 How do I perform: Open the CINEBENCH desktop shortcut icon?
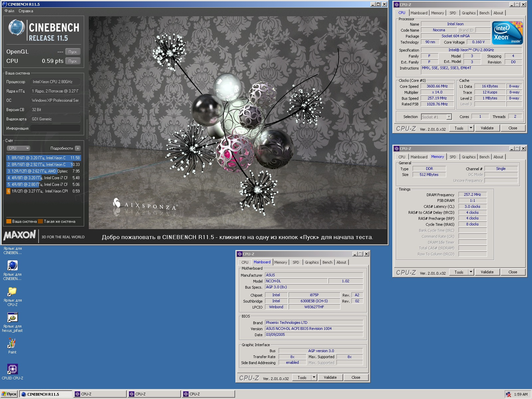(12, 265)
